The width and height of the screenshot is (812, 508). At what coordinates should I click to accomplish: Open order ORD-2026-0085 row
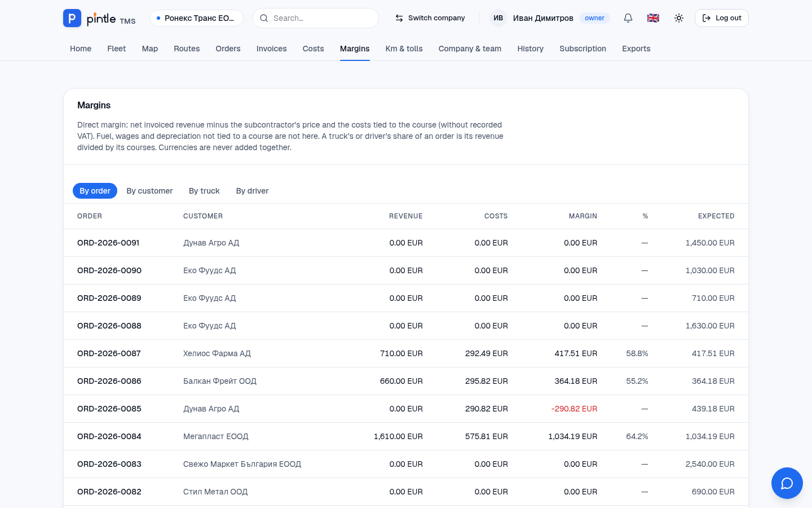click(x=406, y=409)
